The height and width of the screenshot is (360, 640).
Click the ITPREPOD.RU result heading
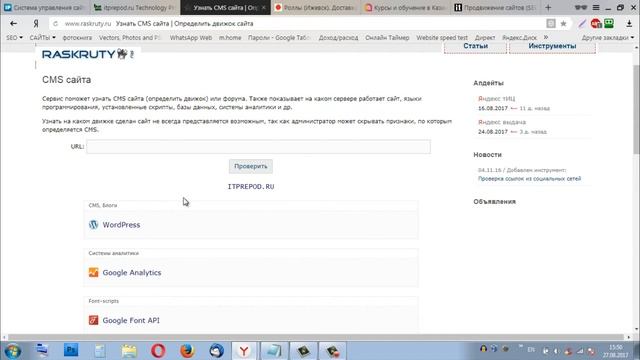(251, 187)
